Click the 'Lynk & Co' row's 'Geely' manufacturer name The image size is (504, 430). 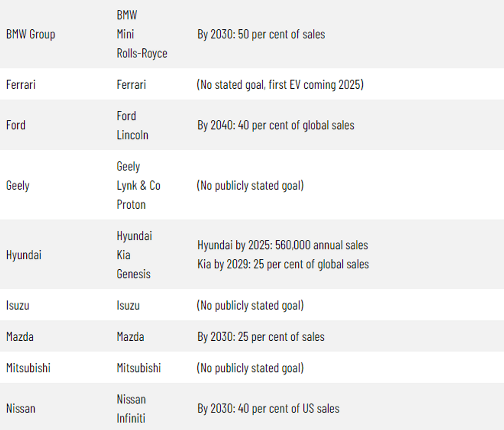pyautogui.click(x=18, y=186)
